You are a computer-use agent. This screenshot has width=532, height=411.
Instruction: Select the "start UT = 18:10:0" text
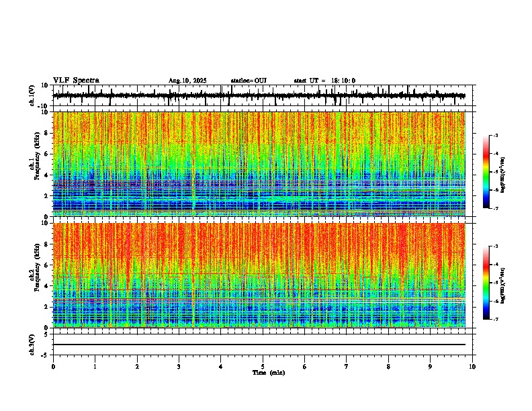[x=324, y=81]
